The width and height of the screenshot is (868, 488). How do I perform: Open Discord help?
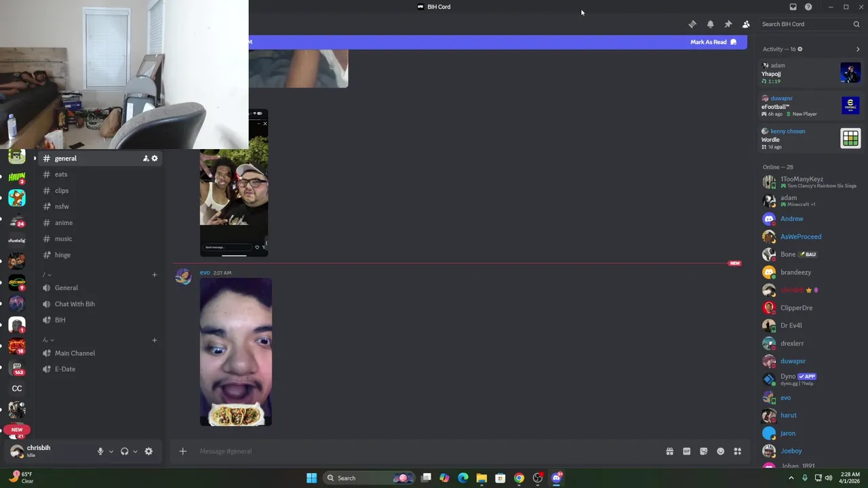pyautogui.click(x=808, y=7)
